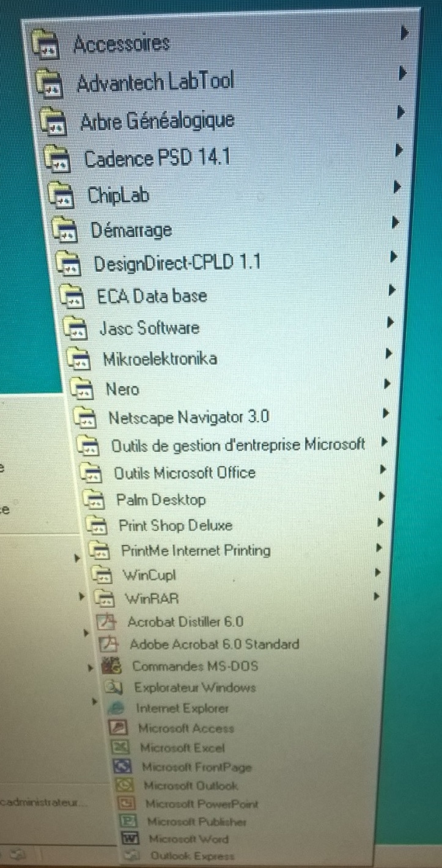Viewport: 442px width, 868px height.
Task: Launch Microsoft Word from the programs list
Action: click(x=188, y=839)
